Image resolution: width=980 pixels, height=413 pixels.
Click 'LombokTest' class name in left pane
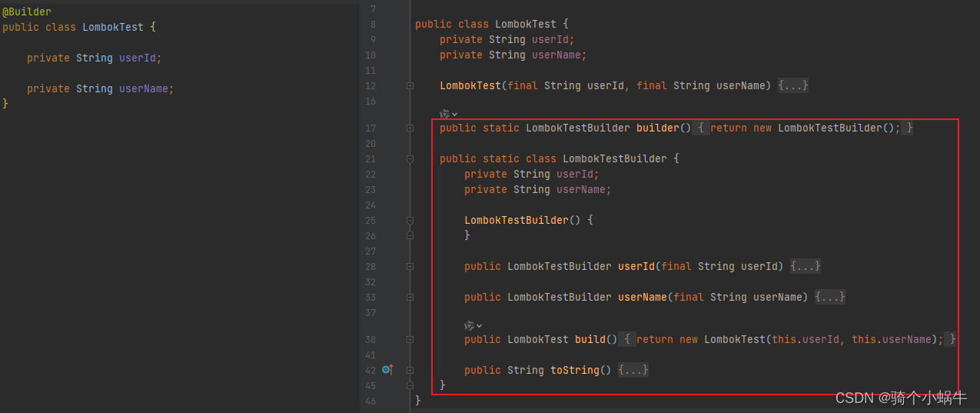(x=113, y=27)
